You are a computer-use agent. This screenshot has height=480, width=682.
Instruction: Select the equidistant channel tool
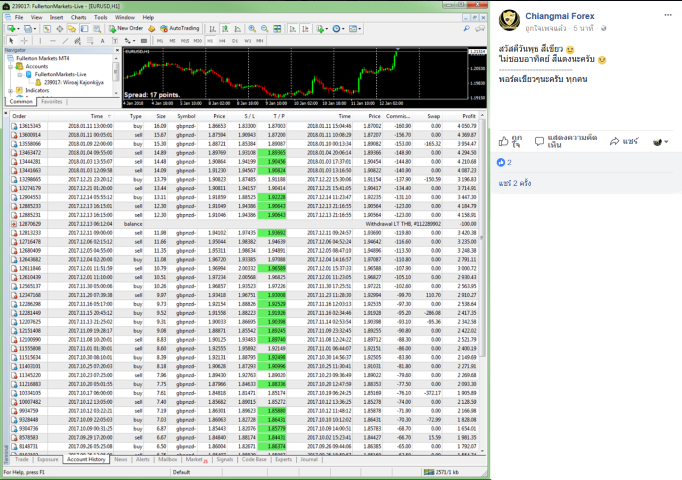point(77,41)
